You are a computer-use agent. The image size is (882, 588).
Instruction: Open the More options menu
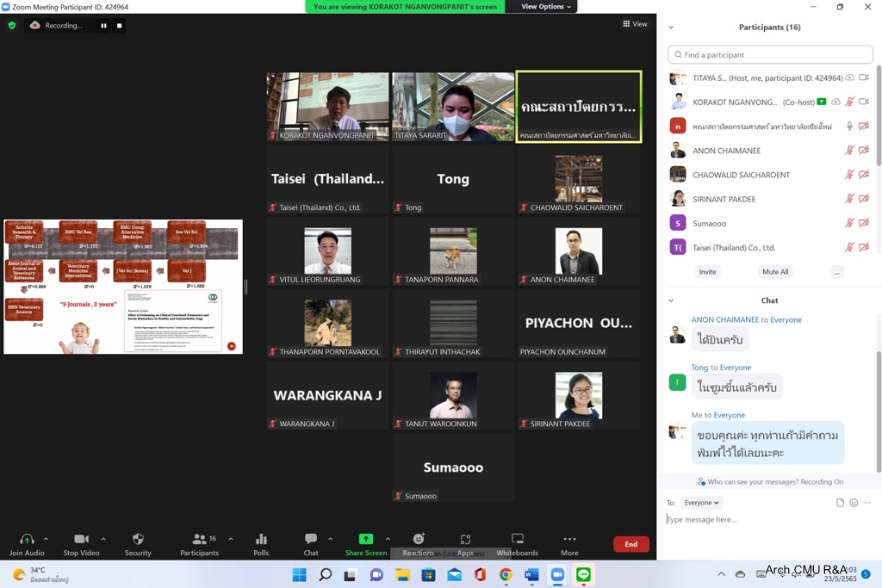click(569, 545)
